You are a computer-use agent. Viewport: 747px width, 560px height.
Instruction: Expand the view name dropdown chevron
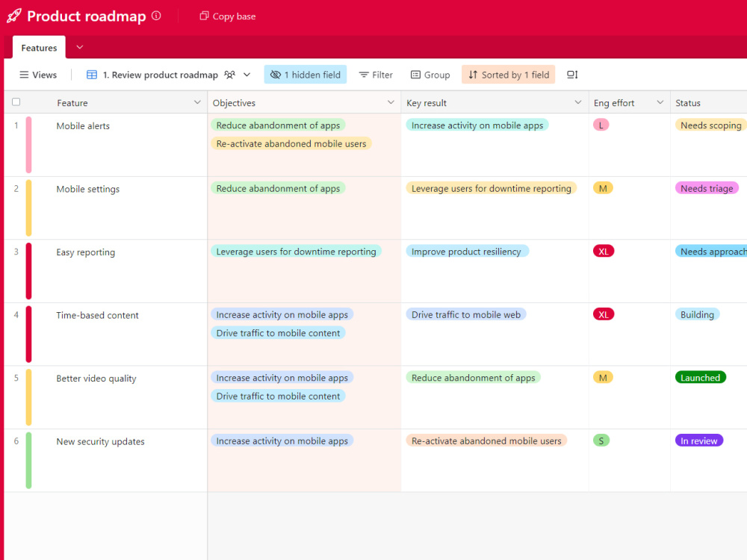[x=247, y=75]
